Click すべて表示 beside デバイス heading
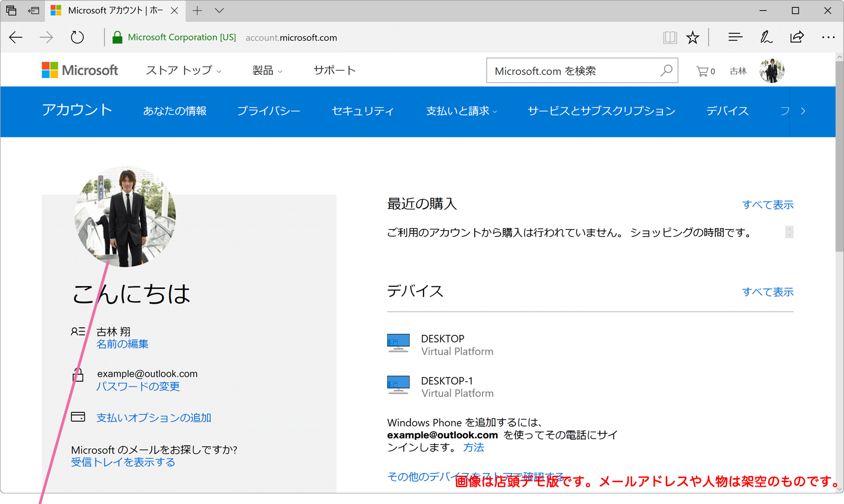Image resolution: width=844 pixels, height=504 pixels. (x=768, y=292)
